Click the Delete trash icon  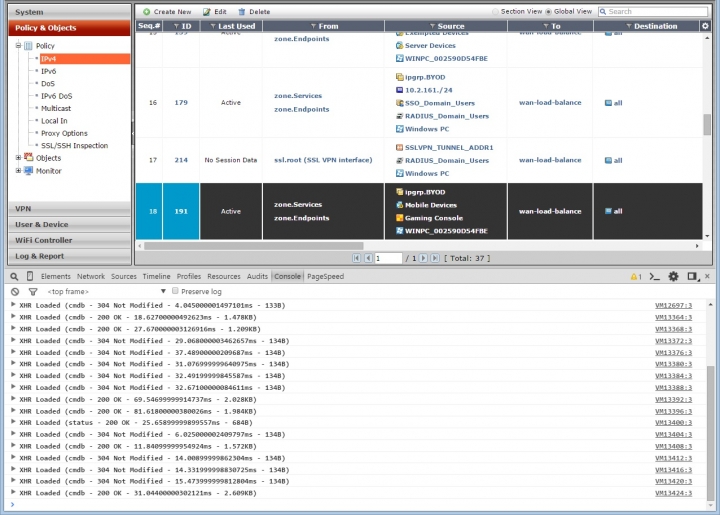coord(242,11)
